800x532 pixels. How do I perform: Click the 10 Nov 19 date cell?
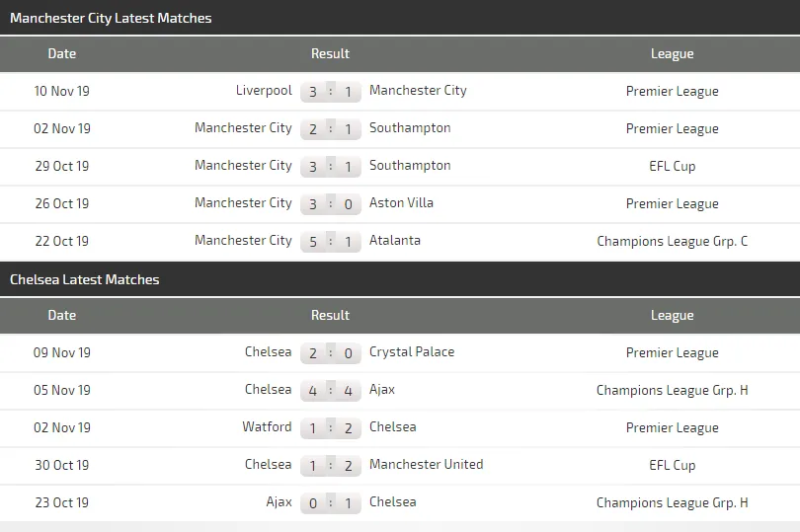click(61, 91)
